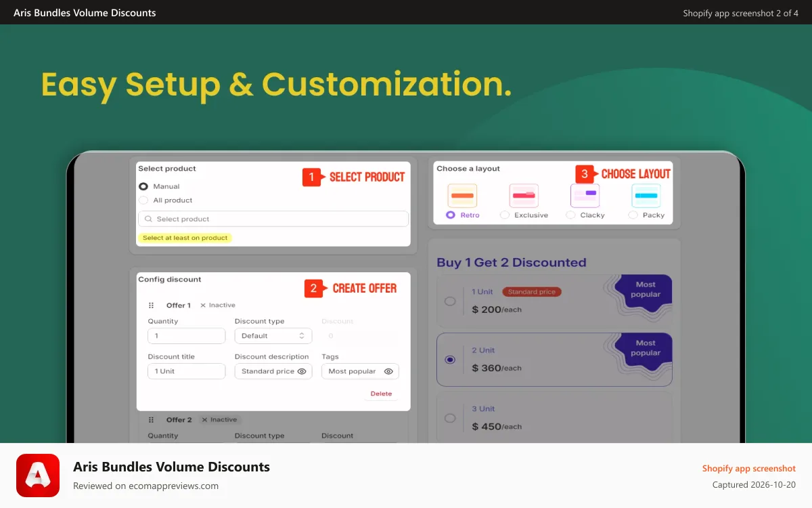Click the disabled Discount value field
The image size is (812, 508).
pyautogui.click(x=360, y=336)
